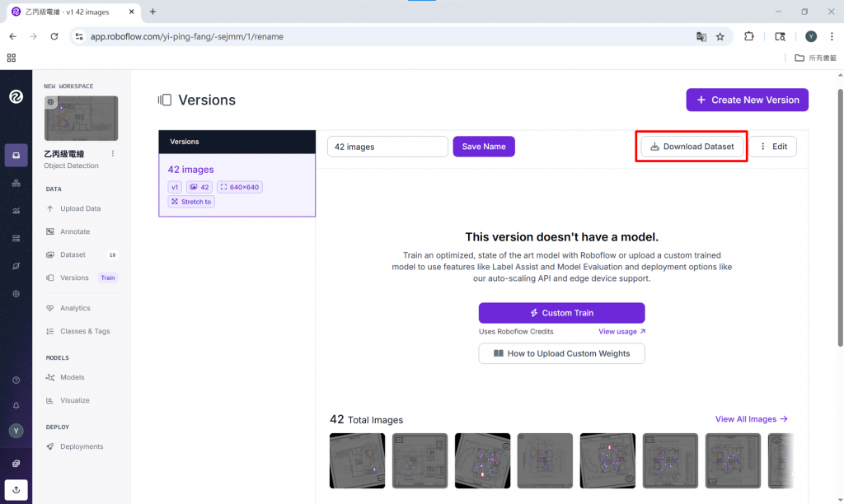Click the Custom Train button
844x504 pixels.
coord(562,313)
